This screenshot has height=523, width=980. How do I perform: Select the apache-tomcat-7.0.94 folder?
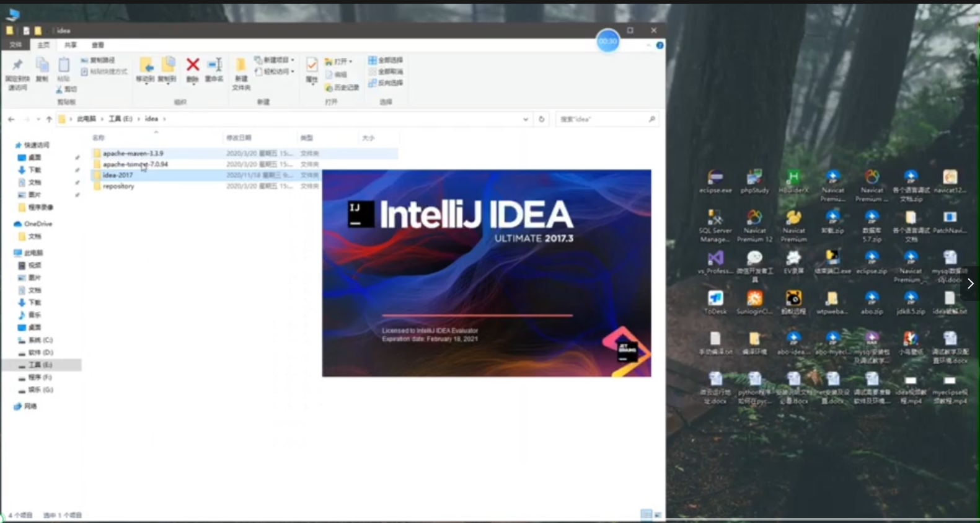point(135,164)
